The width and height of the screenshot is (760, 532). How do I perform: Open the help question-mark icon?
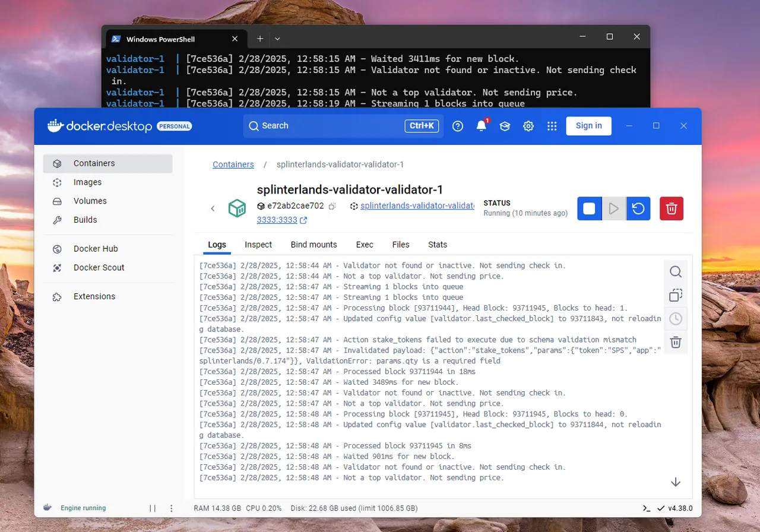[458, 126]
